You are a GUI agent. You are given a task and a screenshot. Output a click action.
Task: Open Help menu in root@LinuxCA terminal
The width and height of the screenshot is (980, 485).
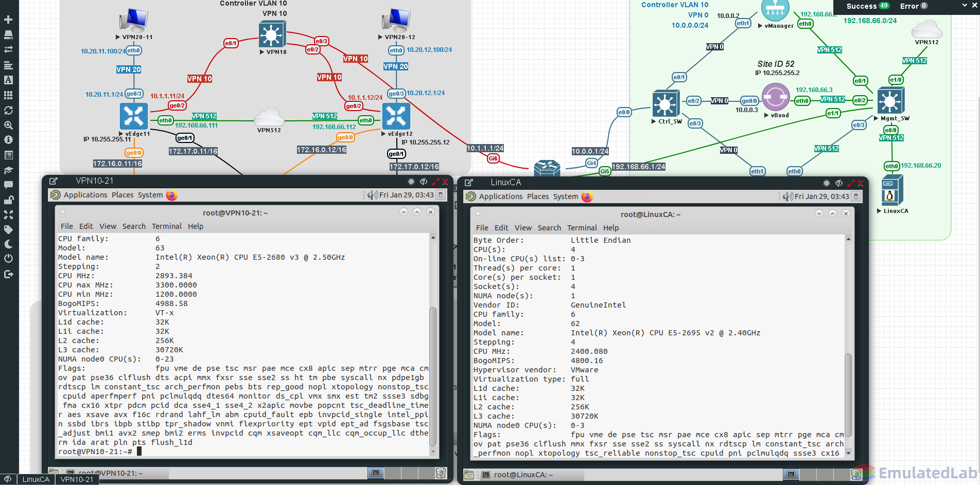coord(611,228)
